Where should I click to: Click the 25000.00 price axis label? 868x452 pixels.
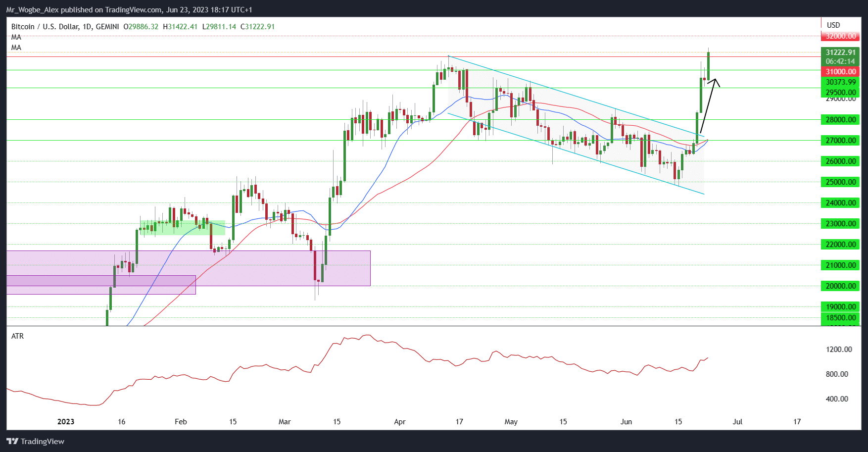841,182
